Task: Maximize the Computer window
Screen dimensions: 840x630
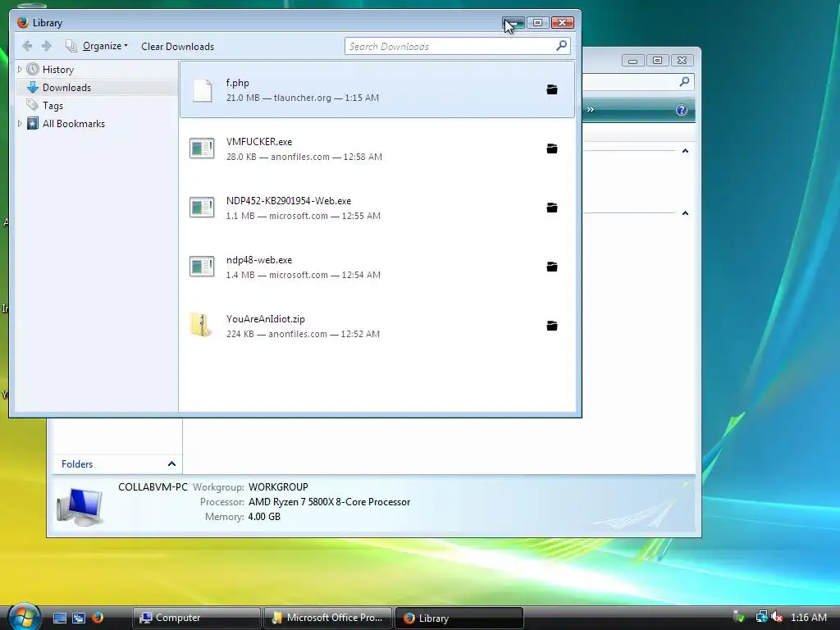Action: (x=657, y=61)
